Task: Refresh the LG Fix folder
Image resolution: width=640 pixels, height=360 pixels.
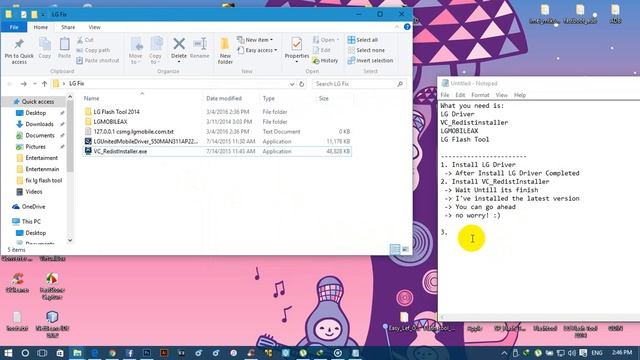Action: coord(302,84)
